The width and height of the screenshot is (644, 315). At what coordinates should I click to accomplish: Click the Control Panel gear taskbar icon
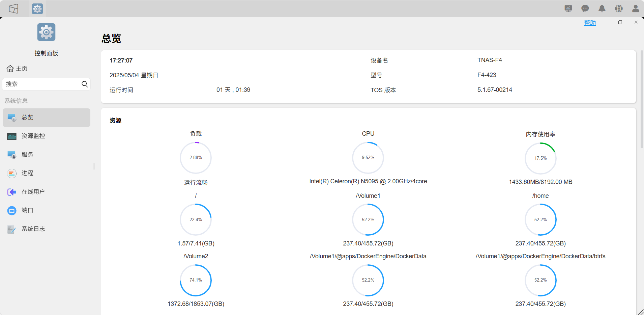coord(37,8)
